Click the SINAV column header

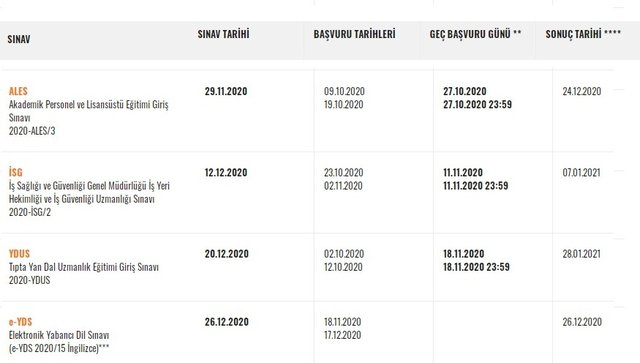pos(19,39)
